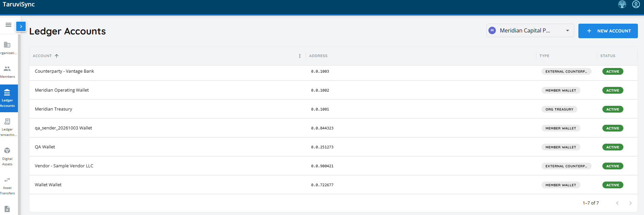The height and width of the screenshot is (215, 644).
Task: Click the External Counterparty chip for Sample Vendor LLC
Action: click(x=566, y=166)
